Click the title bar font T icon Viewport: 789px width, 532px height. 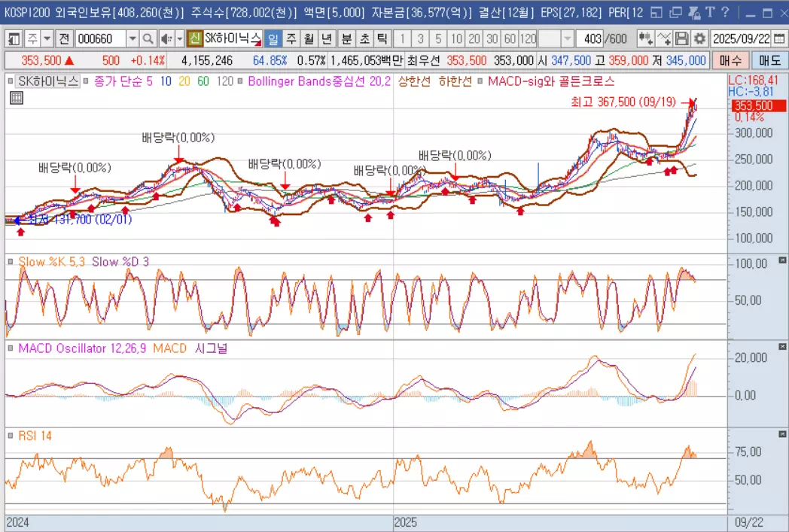[710, 13]
